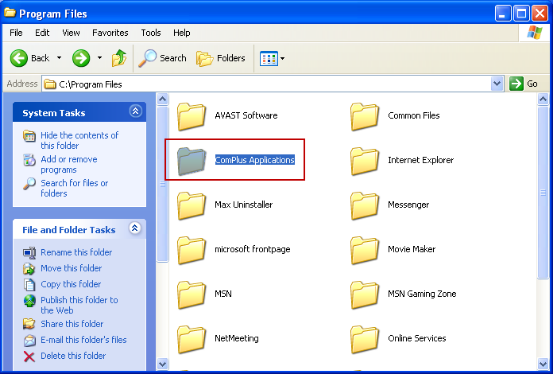Expand the address bar dropdown
This screenshot has width=554, height=374.
coord(497,84)
